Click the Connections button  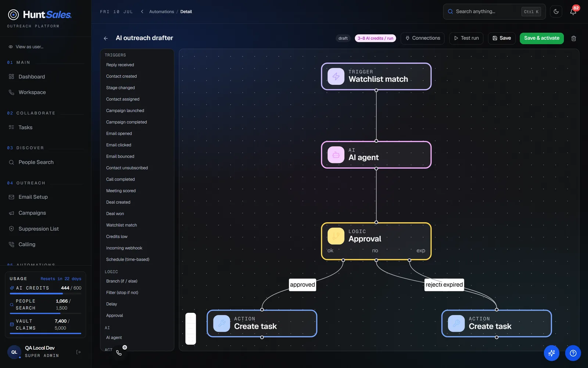[x=423, y=38]
